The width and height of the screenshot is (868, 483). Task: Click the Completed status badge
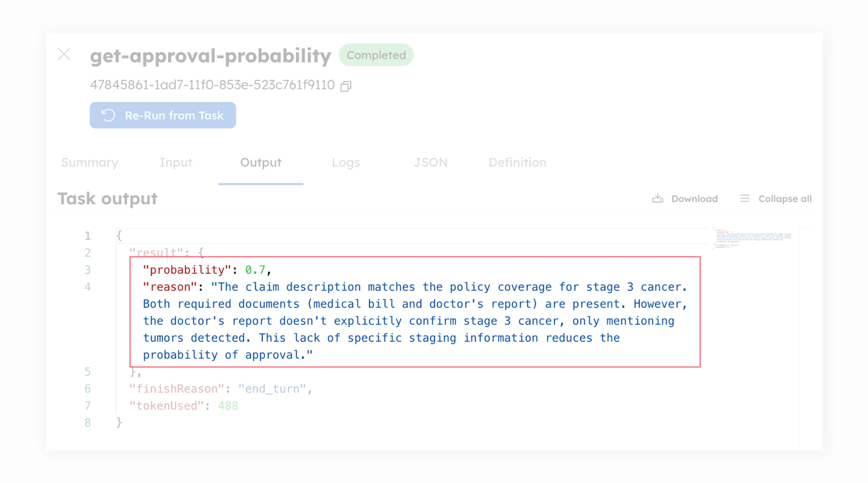[376, 55]
